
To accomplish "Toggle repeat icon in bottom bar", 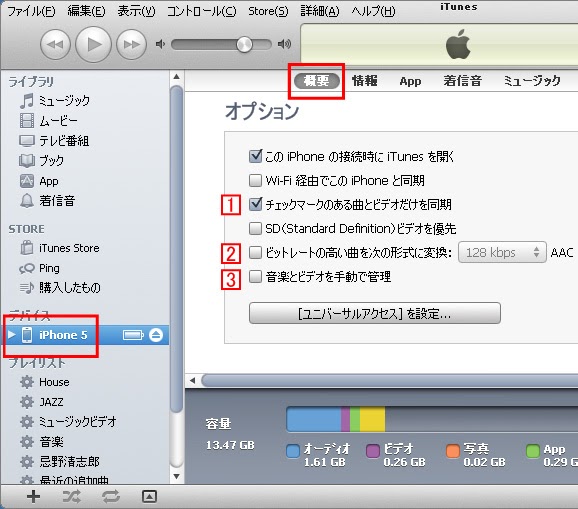I will [111, 496].
